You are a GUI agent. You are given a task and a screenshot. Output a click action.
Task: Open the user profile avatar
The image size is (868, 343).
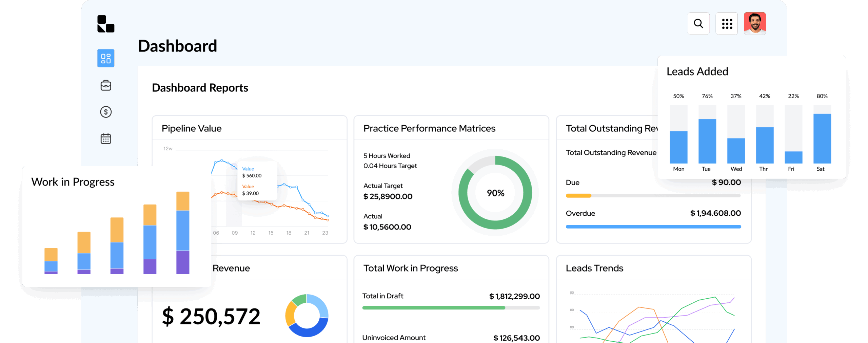coord(754,24)
